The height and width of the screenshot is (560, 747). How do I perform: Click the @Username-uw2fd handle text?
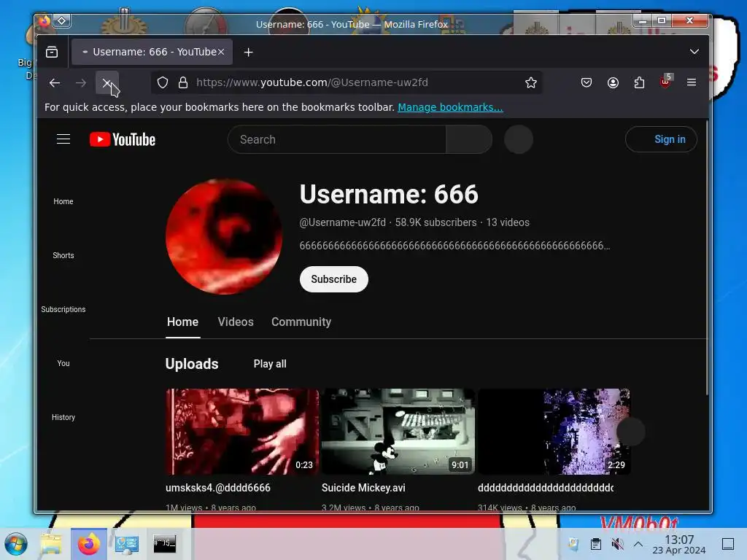343,222
